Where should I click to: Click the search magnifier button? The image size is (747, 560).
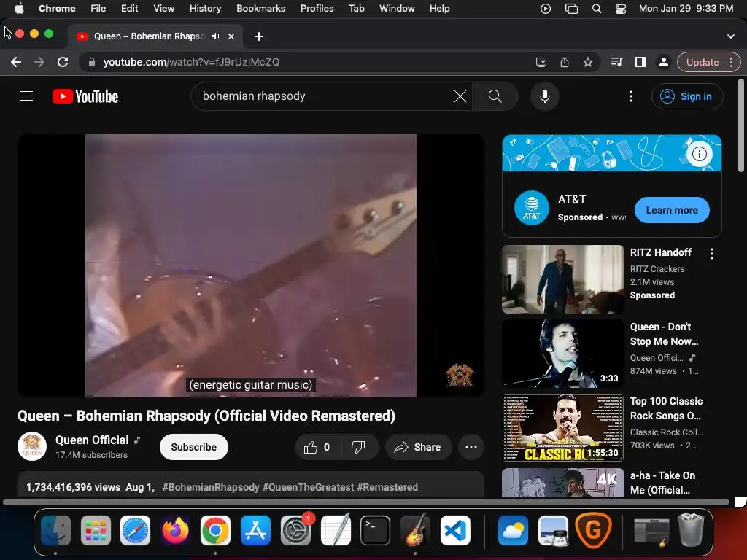[495, 96]
